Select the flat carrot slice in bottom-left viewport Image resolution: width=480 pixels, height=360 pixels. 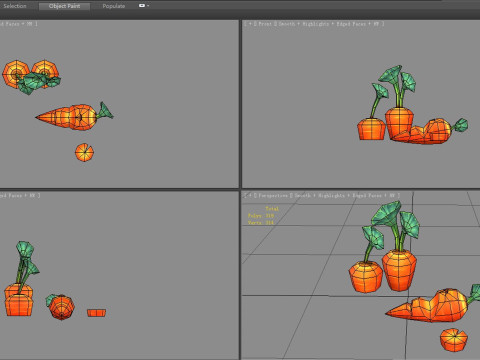[97, 313]
